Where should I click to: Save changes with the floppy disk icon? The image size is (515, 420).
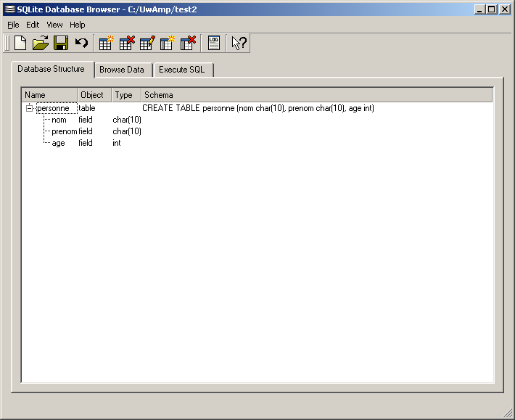61,43
